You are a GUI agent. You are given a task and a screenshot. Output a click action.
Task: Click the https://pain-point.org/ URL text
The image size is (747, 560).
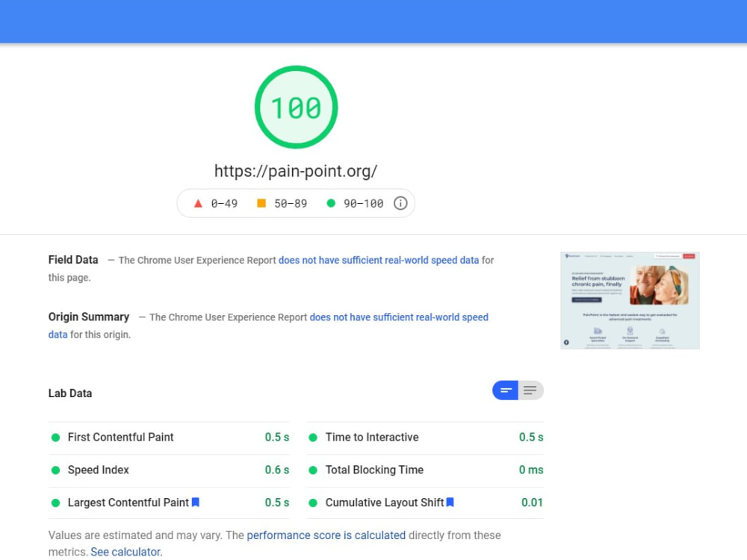295,171
